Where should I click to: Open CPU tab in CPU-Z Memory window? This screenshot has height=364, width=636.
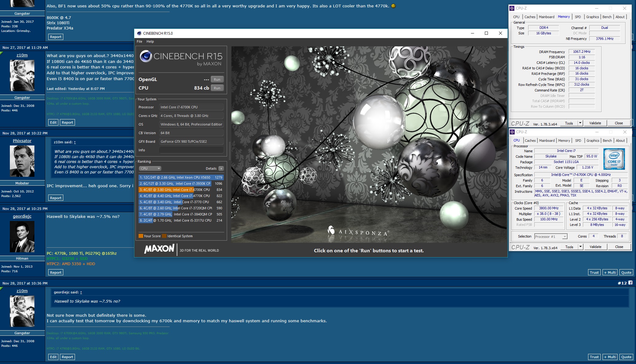click(x=516, y=17)
